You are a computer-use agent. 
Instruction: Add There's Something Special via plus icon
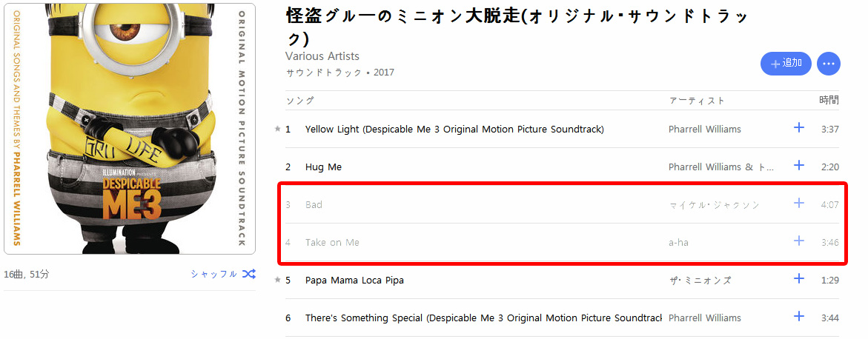[x=798, y=317]
